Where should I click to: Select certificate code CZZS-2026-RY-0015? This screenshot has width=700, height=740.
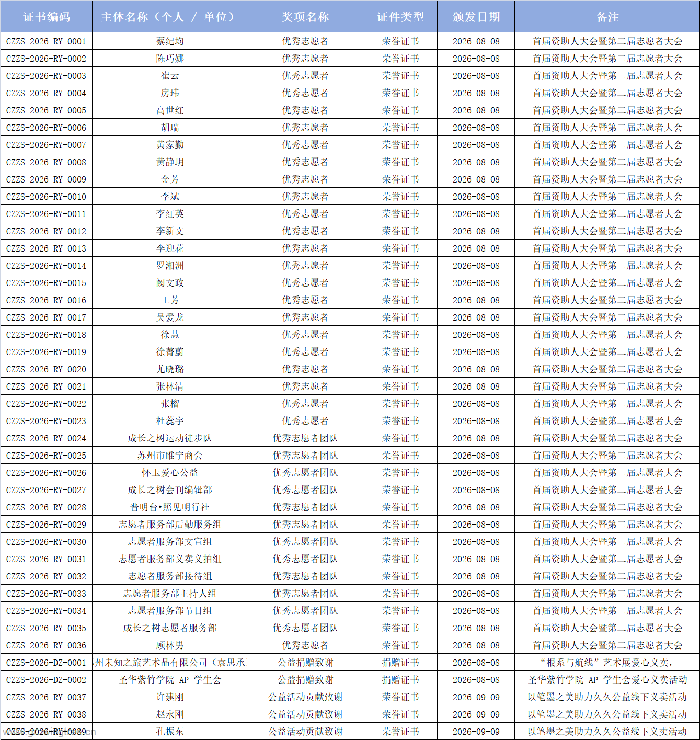point(47,283)
